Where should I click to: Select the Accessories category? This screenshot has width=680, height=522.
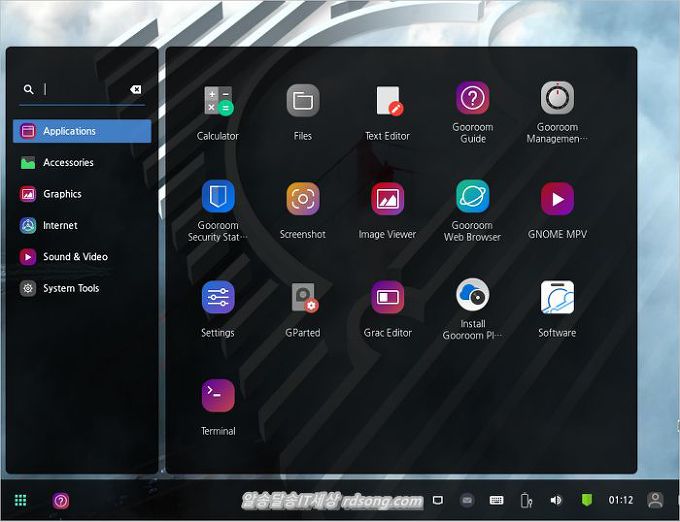click(68, 163)
